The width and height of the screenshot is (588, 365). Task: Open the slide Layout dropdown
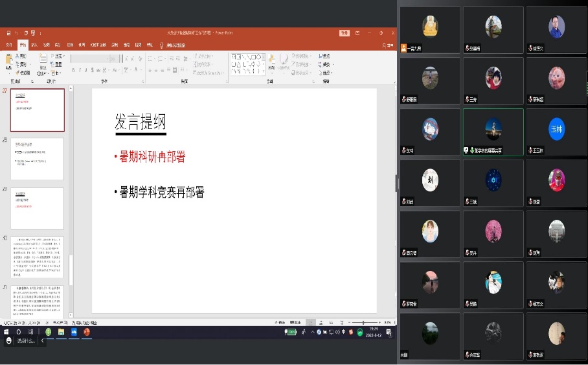[58, 56]
